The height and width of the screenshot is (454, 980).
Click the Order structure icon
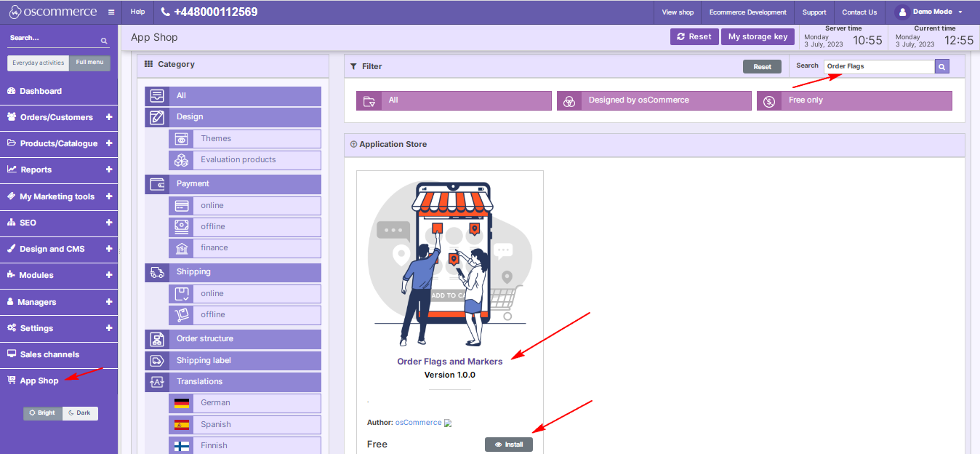coord(157,339)
